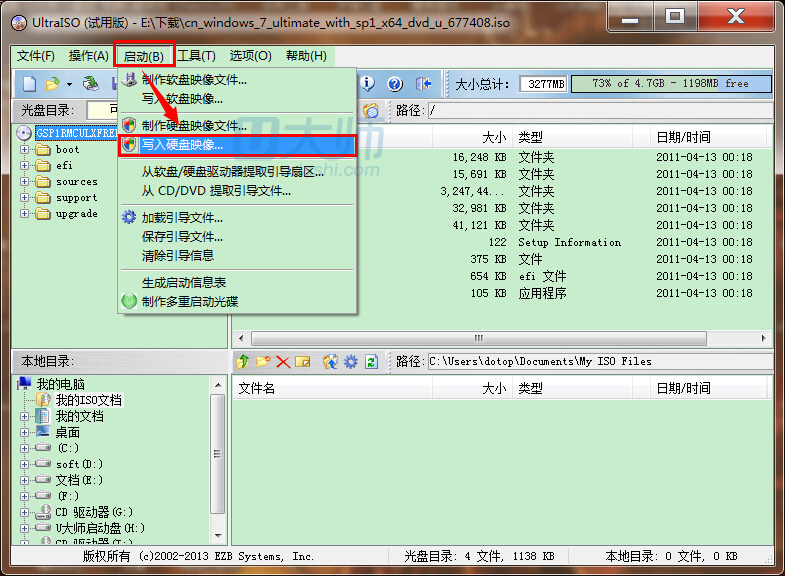The width and height of the screenshot is (785, 576).
Task: Select 我的ISO文档 in local tree
Action: pyautogui.click(x=88, y=400)
